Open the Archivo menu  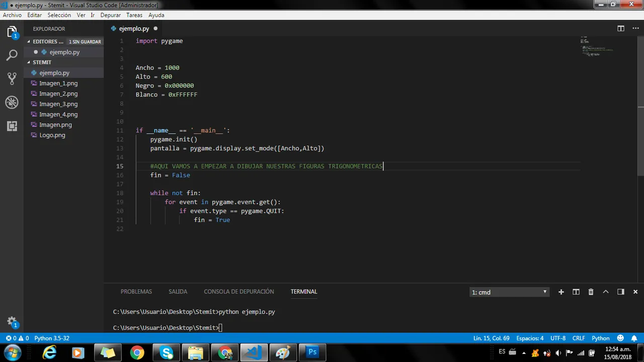tap(12, 15)
